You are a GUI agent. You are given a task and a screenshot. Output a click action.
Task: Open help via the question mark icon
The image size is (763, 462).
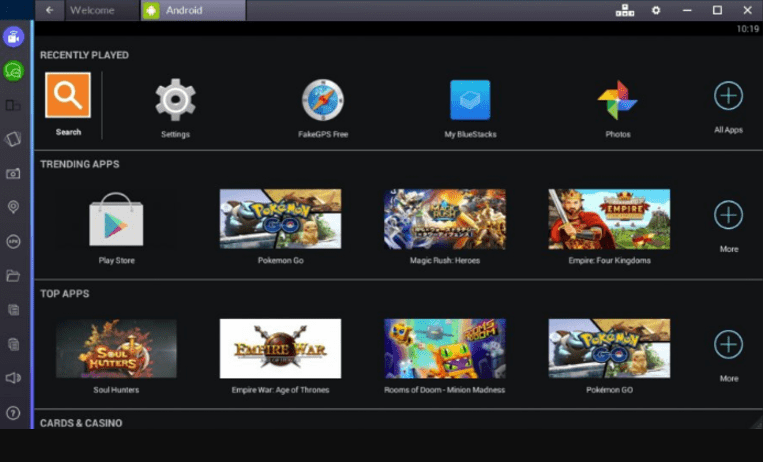[x=13, y=413]
